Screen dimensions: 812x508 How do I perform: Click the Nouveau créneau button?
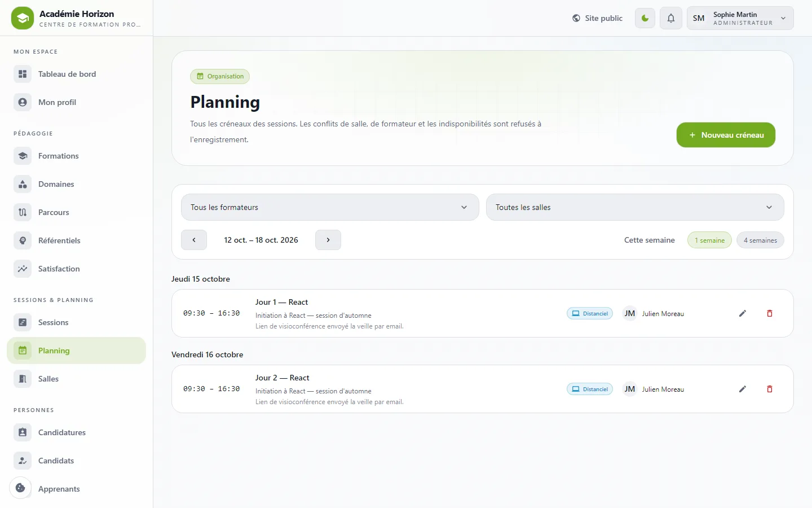coord(726,135)
